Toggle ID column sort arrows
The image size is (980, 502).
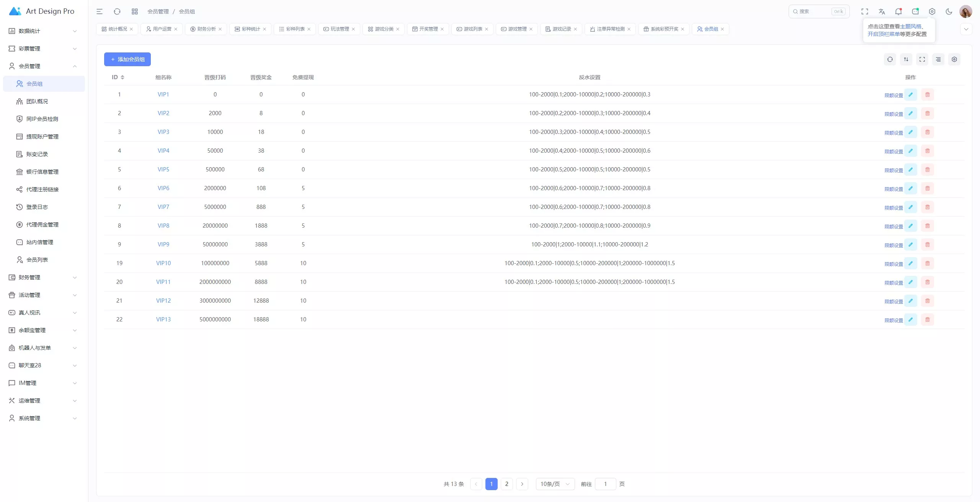click(x=122, y=77)
